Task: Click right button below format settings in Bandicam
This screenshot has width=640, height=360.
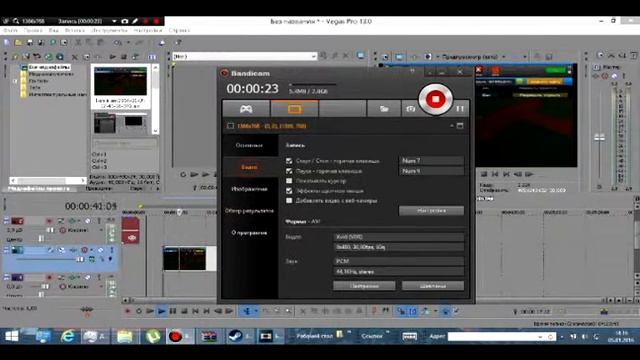Action: point(433,286)
